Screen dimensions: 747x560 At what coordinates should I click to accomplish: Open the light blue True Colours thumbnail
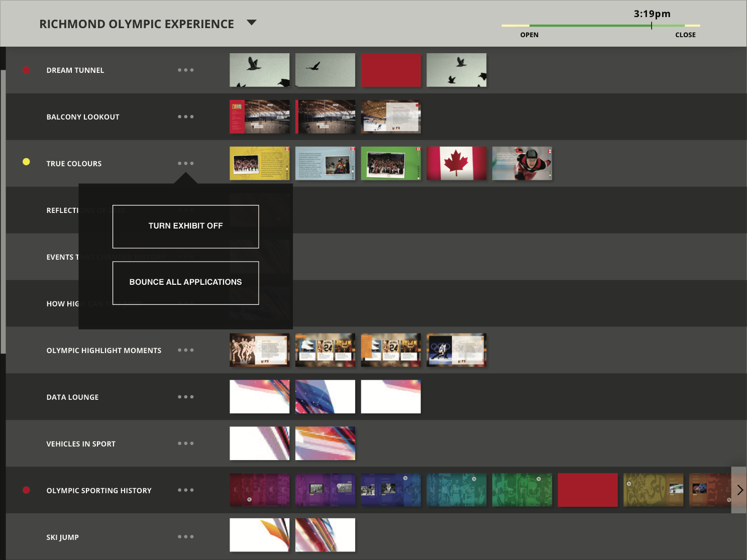[325, 164]
